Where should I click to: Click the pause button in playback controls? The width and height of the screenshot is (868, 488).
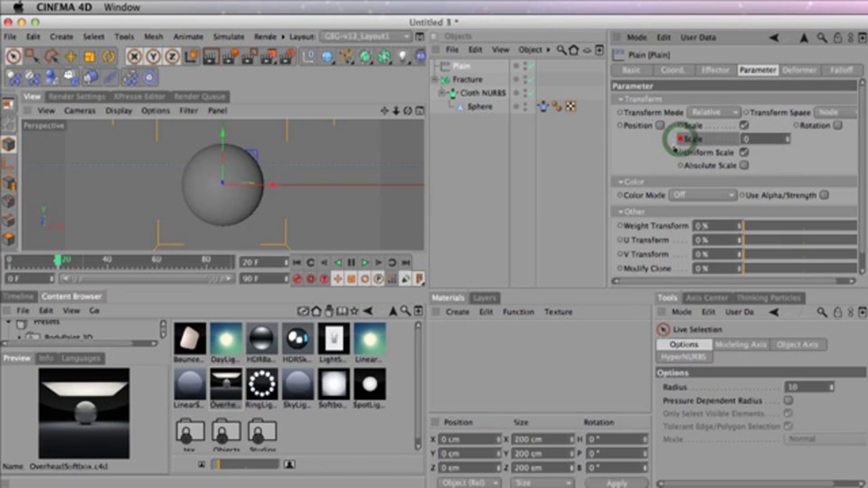351,262
